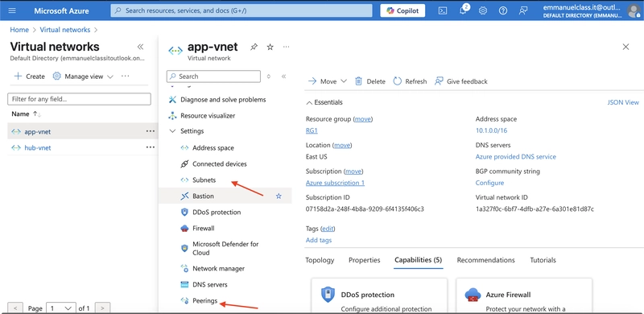
Task: Switch to the Recommendations tab
Action: coord(485,260)
